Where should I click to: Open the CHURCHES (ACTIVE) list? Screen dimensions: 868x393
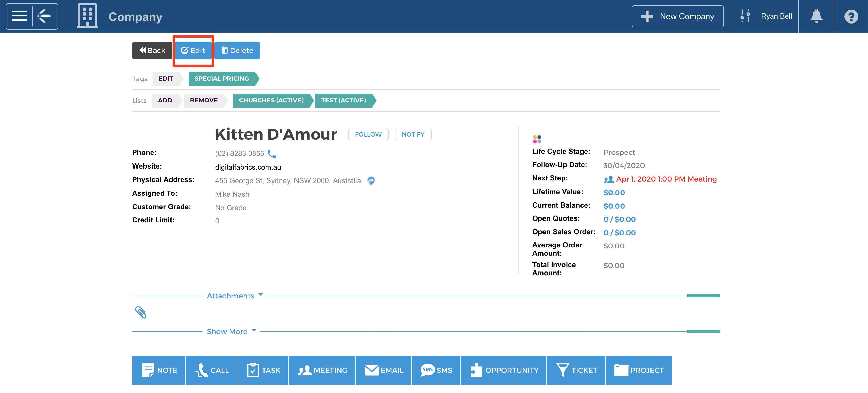pyautogui.click(x=273, y=101)
